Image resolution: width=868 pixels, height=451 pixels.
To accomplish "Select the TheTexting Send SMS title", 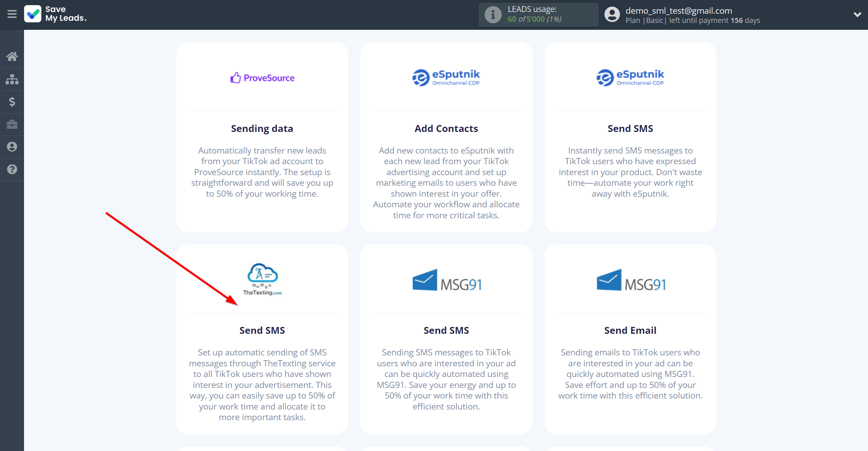I will (262, 330).
